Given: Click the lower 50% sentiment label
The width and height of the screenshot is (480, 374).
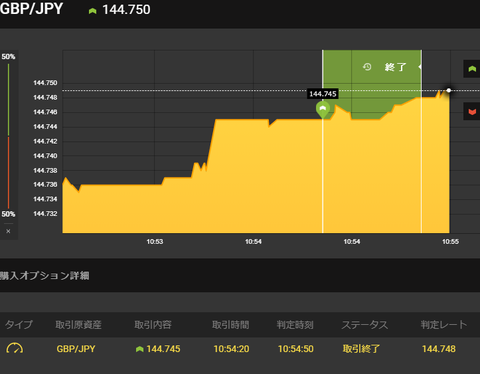Looking at the screenshot, I should click(8, 214).
